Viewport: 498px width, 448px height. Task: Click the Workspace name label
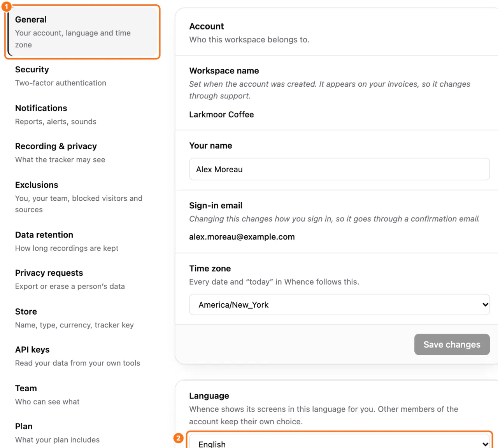[224, 71]
